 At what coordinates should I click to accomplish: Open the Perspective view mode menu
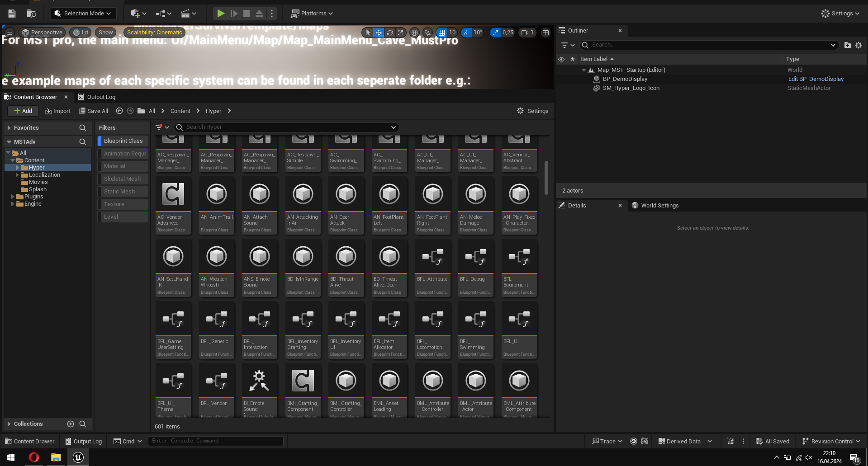coord(42,33)
